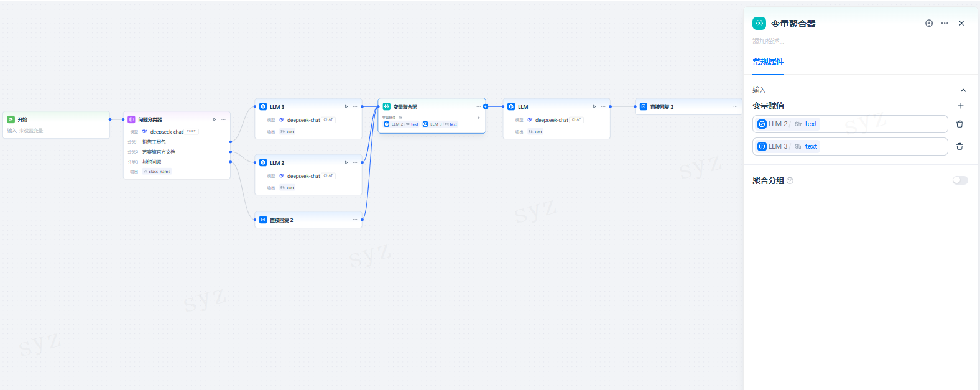
Task: Open more options on bottom 直接回复 2 node
Action: (x=355, y=220)
